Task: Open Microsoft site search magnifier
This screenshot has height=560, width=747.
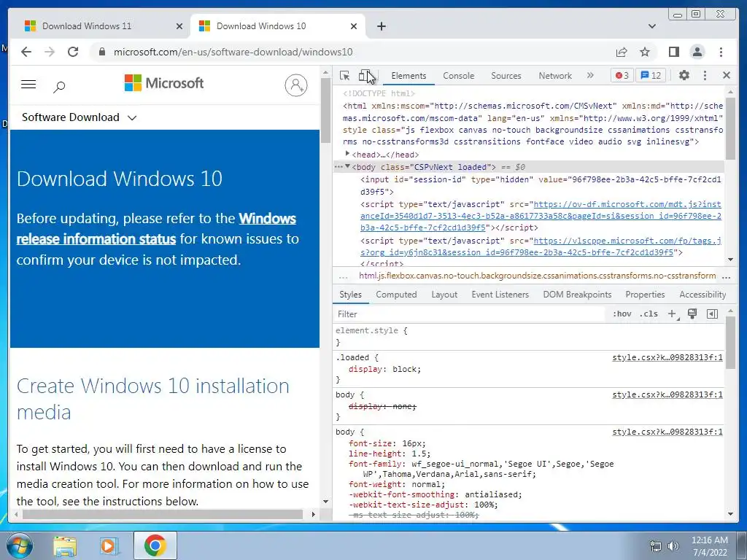Action: (59, 87)
